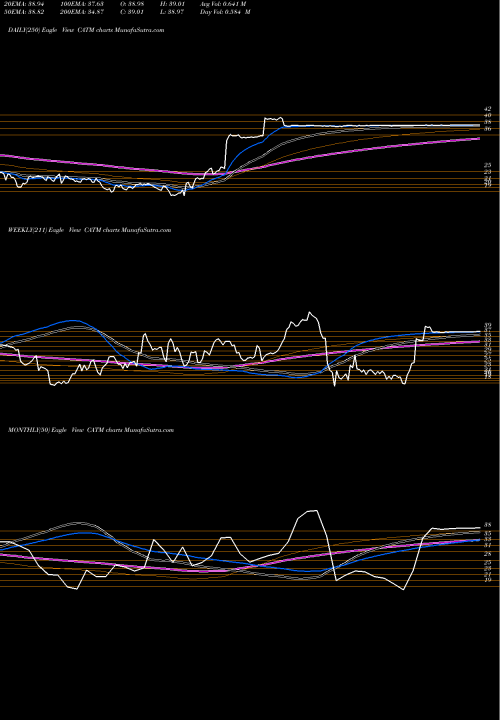Click the 200EMA: 34.87 value
This screenshot has height=720, width=500.
pyautogui.click(x=81, y=12)
